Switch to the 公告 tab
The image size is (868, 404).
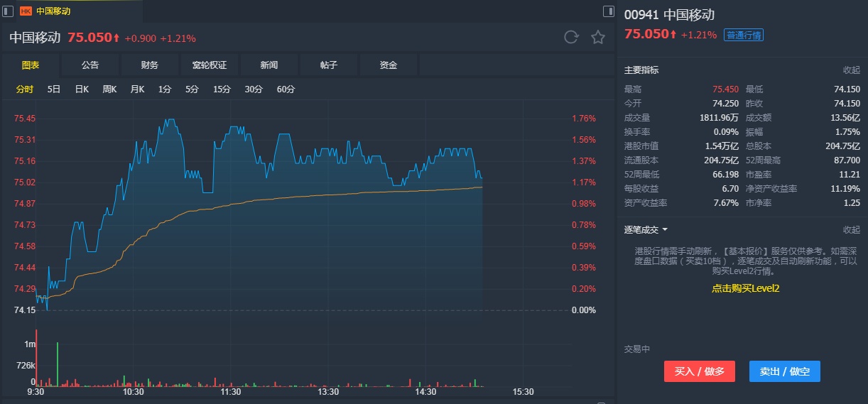pyautogui.click(x=90, y=65)
